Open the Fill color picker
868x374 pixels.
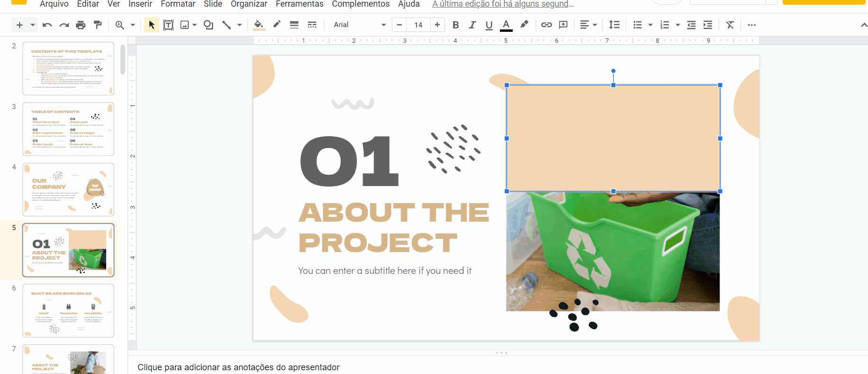click(259, 25)
